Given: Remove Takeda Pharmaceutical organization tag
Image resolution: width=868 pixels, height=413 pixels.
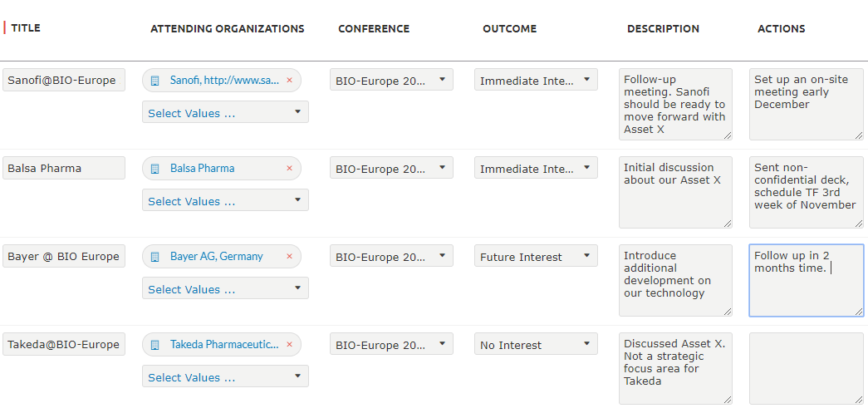Looking at the screenshot, I should 289,344.
